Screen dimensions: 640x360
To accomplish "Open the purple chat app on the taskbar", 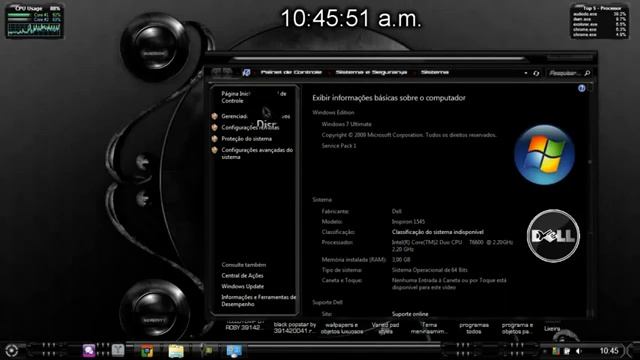I will coord(89,351).
